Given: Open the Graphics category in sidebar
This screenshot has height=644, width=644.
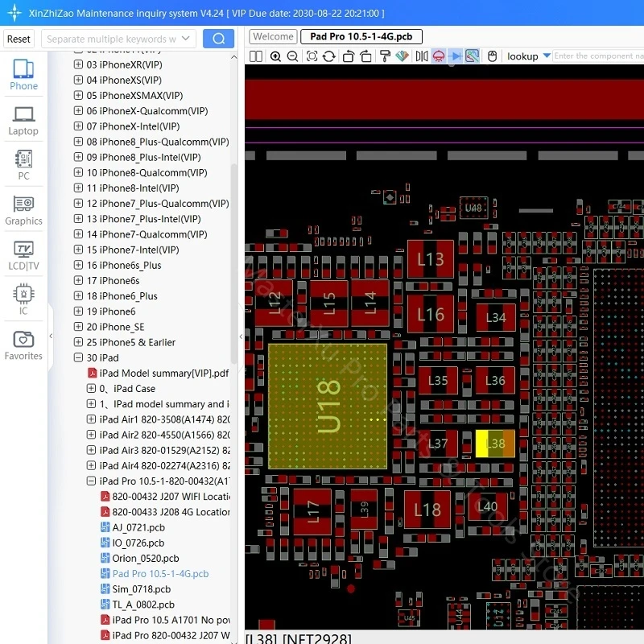Looking at the screenshot, I should [23, 210].
